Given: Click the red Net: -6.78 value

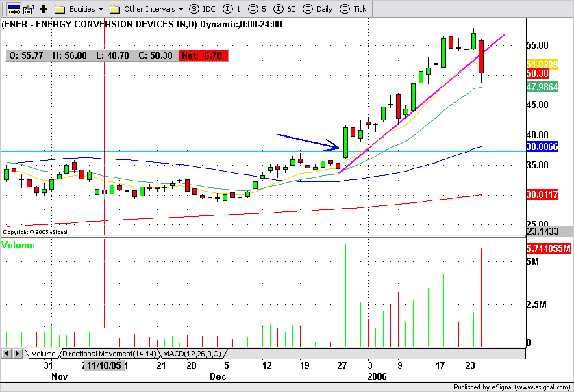Looking at the screenshot, I should click(203, 55).
